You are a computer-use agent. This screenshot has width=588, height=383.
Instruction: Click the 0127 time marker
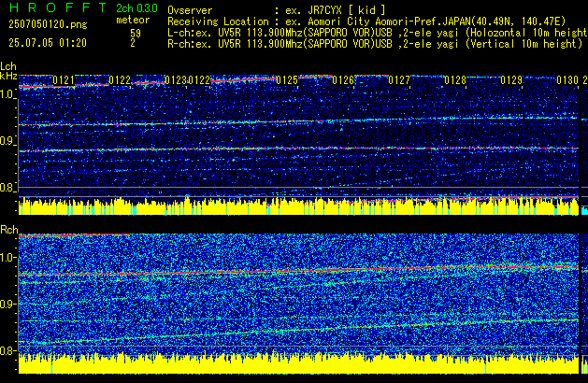point(399,80)
